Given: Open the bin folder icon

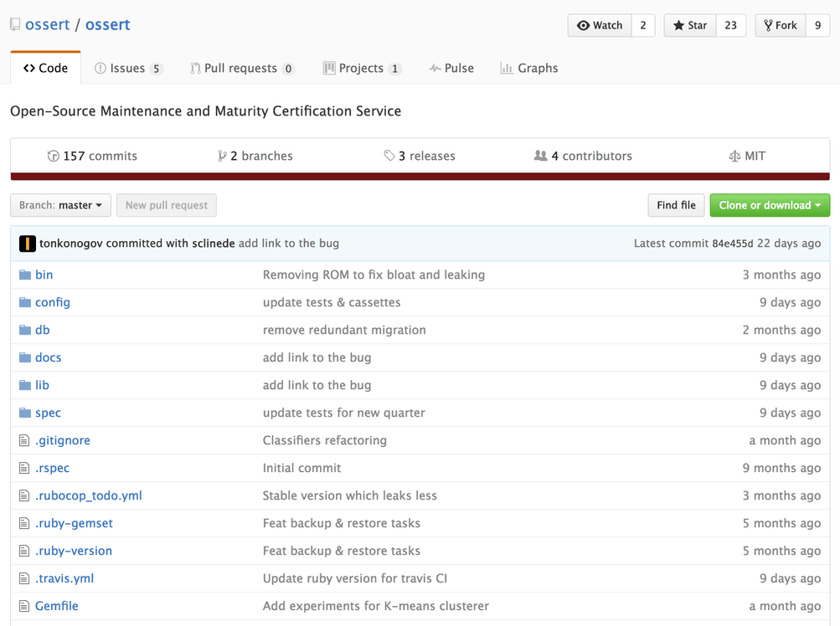Looking at the screenshot, I should (26, 274).
